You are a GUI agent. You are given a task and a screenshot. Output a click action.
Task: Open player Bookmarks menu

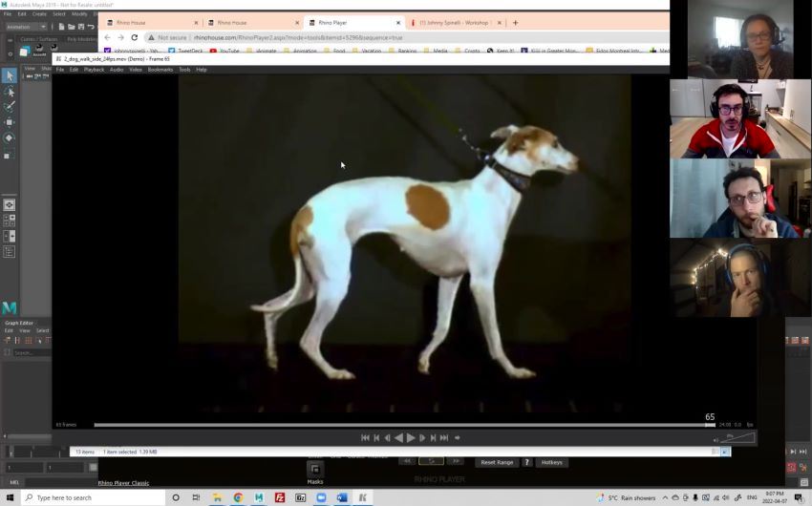160,70
